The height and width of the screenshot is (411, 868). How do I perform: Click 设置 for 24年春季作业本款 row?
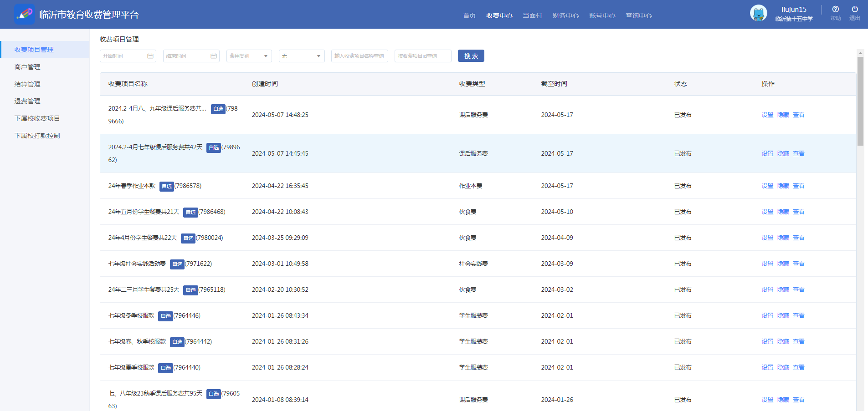point(767,186)
